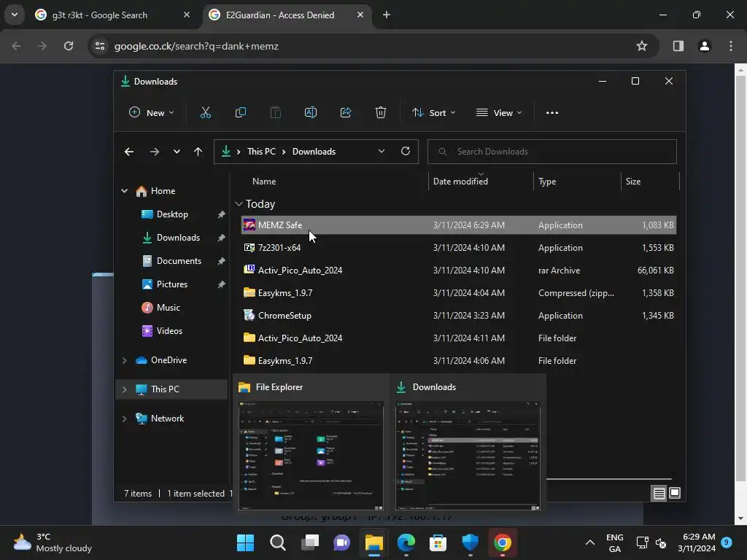Open Chrome side panel icon
This screenshot has height=560, width=747.
click(678, 46)
